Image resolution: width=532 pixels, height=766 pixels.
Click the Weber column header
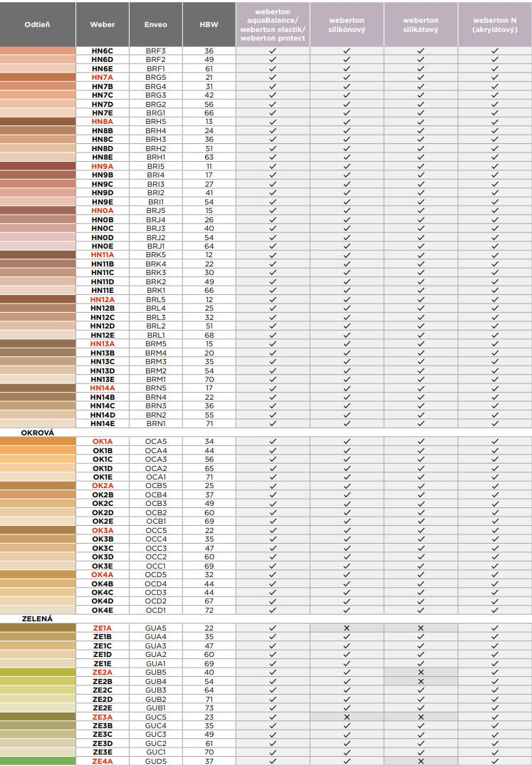pyautogui.click(x=103, y=24)
